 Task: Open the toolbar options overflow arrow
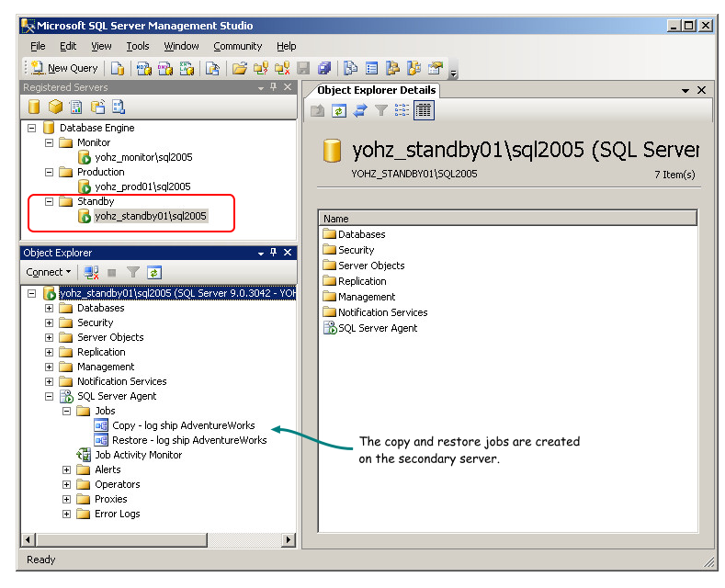(454, 73)
